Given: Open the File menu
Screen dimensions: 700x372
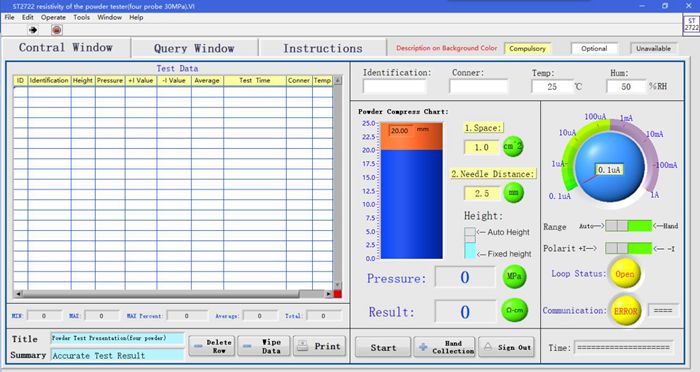Looking at the screenshot, I should (9, 17).
